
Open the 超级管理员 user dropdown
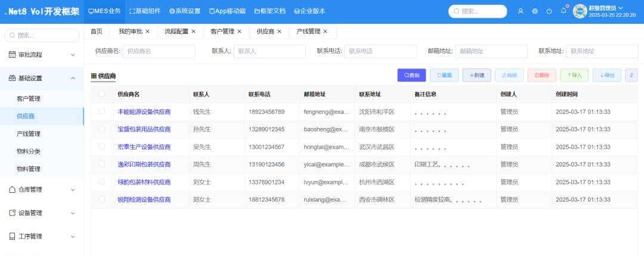click(606, 8)
